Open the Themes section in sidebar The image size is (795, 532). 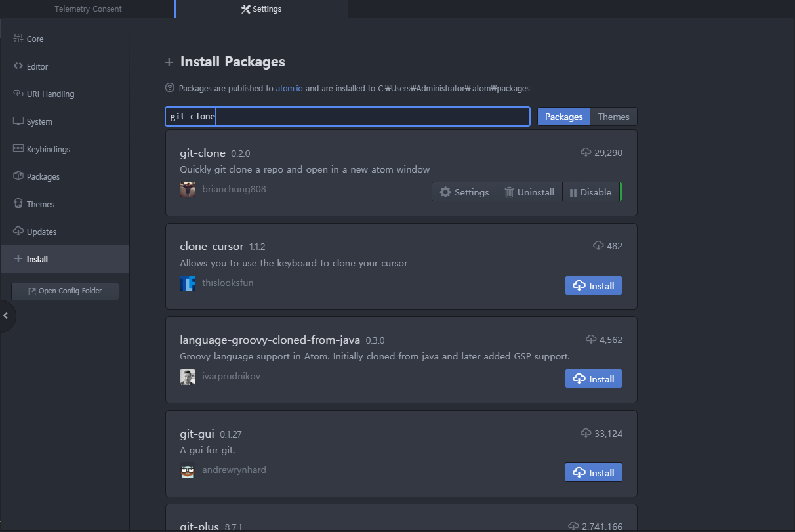point(65,204)
